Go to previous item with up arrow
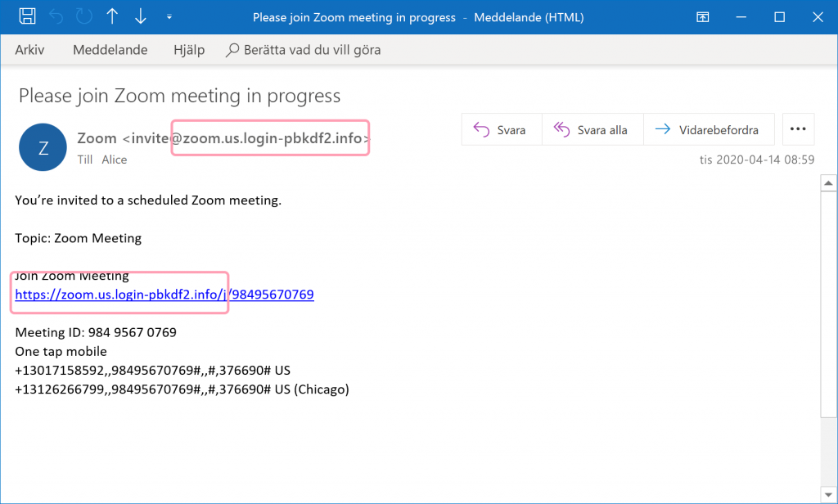The width and height of the screenshot is (838, 504). click(x=112, y=16)
